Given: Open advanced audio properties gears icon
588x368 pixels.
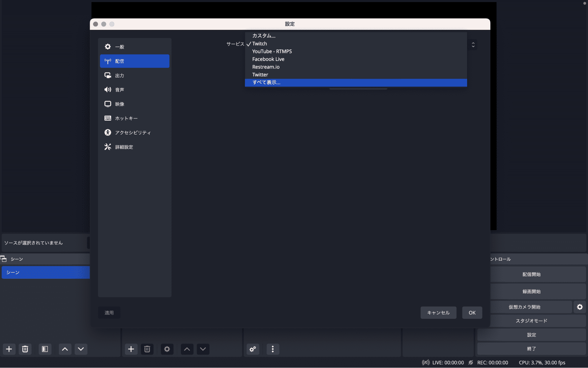Looking at the screenshot, I should click(253, 349).
